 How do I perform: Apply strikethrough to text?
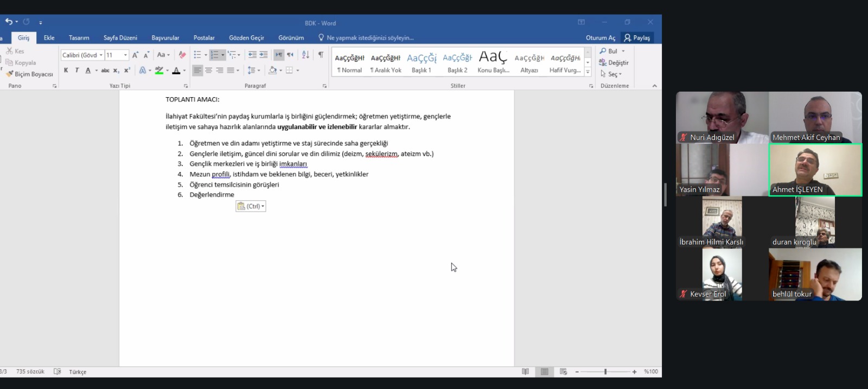[105, 71]
